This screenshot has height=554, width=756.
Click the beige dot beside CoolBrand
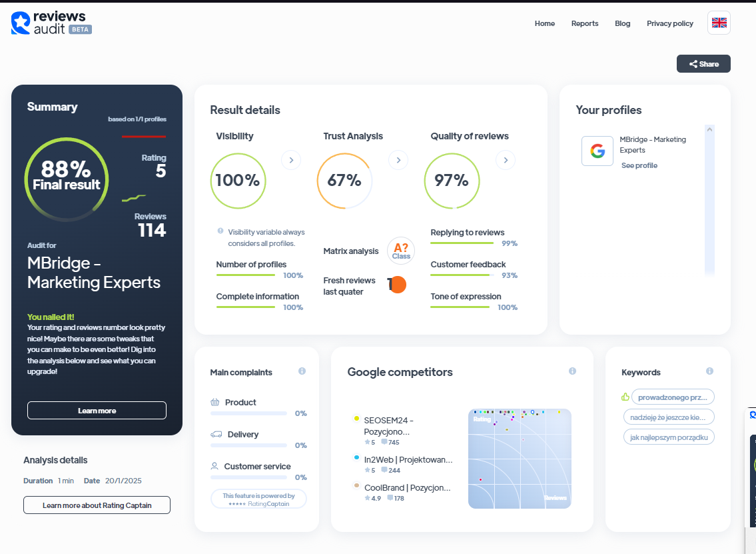tap(356, 485)
